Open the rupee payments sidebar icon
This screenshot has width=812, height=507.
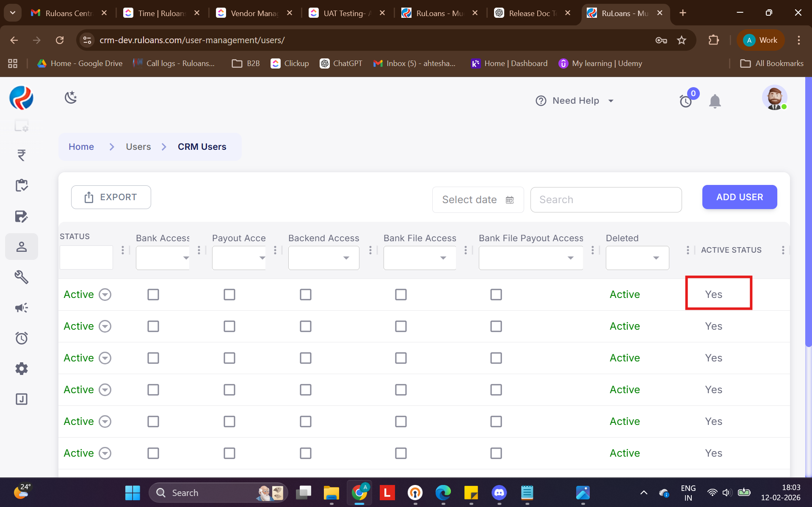[x=22, y=155]
